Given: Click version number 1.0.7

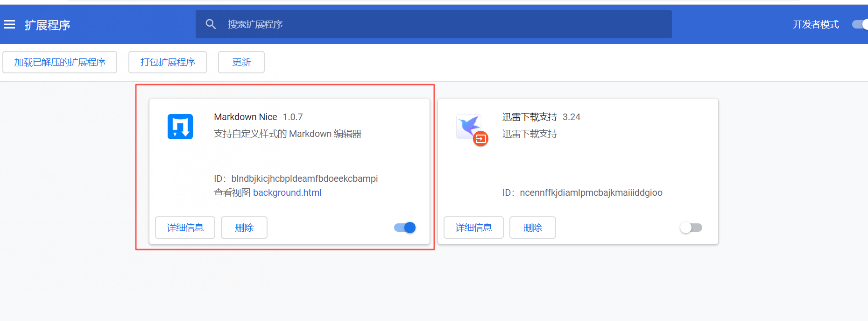Looking at the screenshot, I should (293, 117).
